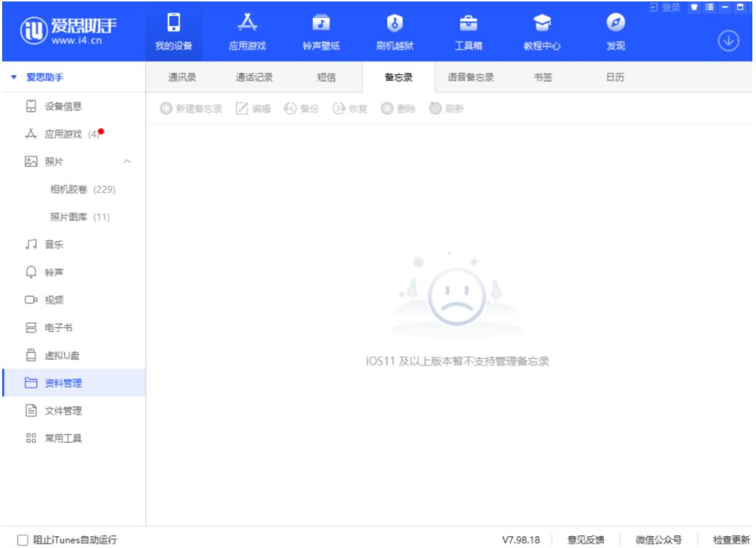Click 检查更新 in status bar

pyautogui.click(x=731, y=540)
